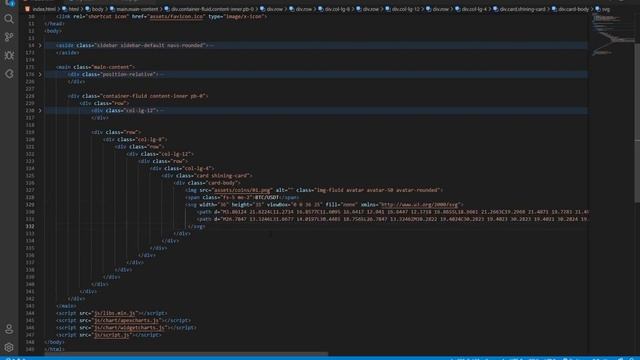Open the Search view in activity bar
This screenshot has height=360, width=640.
pyautogui.click(x=9, y=19)
